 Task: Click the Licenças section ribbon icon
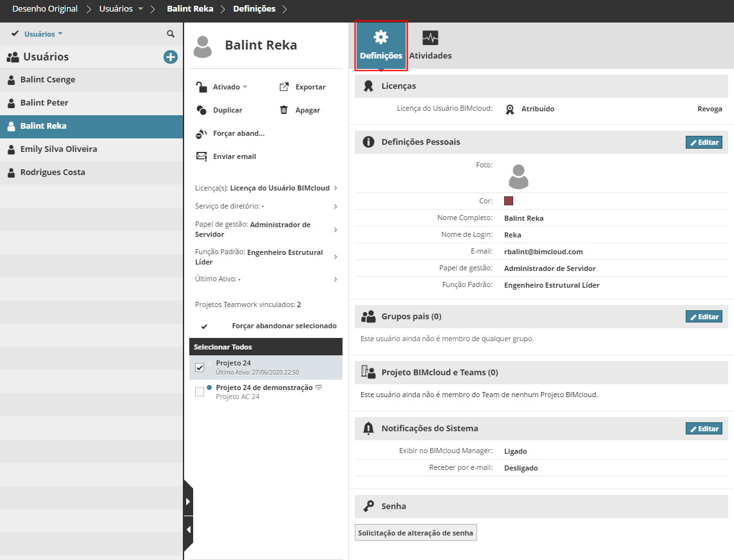pyautogui.click(x=368, y=86)
